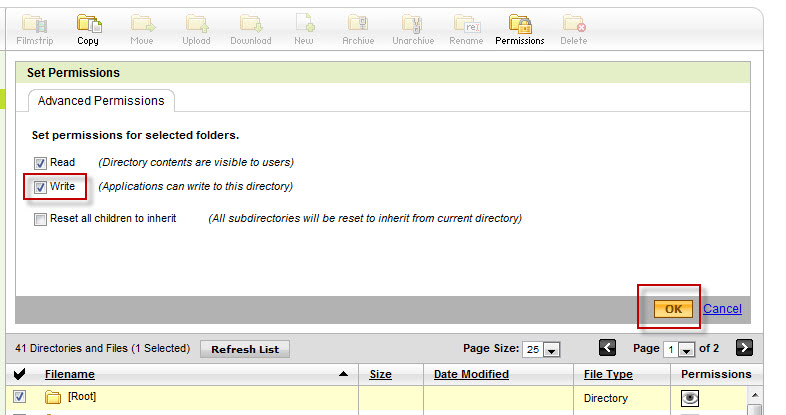The image size is (786, 415).
Task: Click the Download toolbar icon
Action: [x=250, y=24]
